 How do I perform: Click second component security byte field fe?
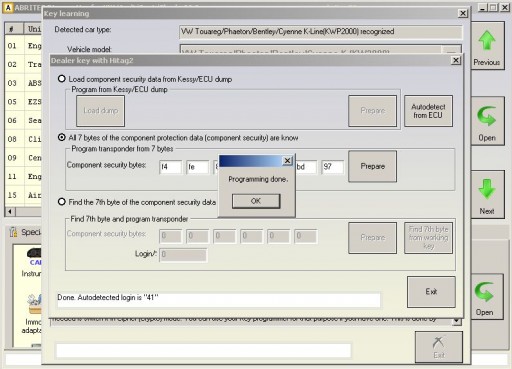pos(198,167)
